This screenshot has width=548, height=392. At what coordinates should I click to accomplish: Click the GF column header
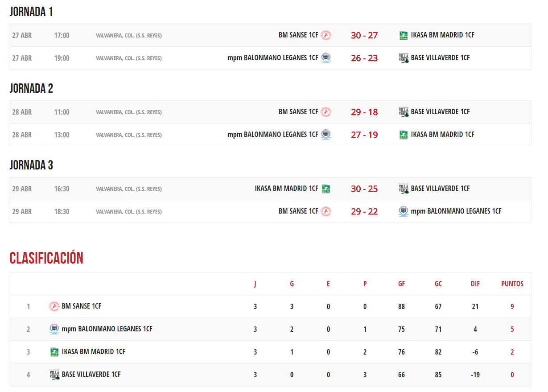point(402,284)
